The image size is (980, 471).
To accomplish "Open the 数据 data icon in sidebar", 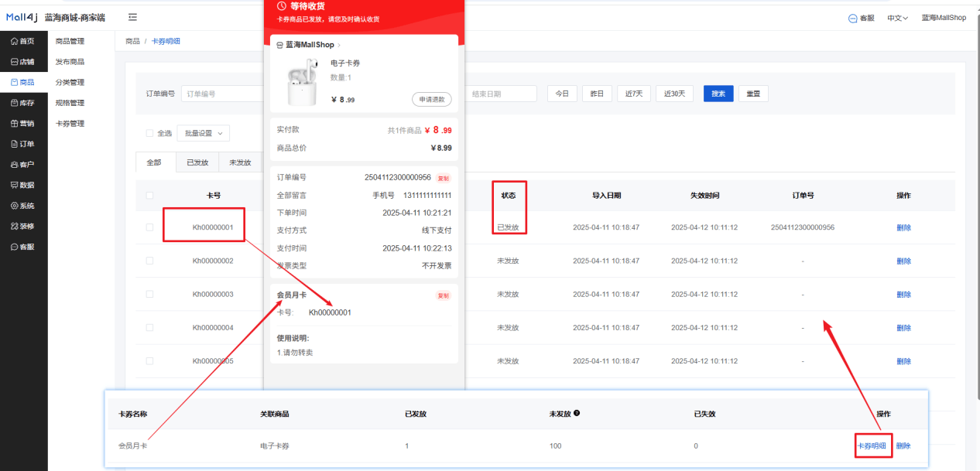I will (14, 186).
